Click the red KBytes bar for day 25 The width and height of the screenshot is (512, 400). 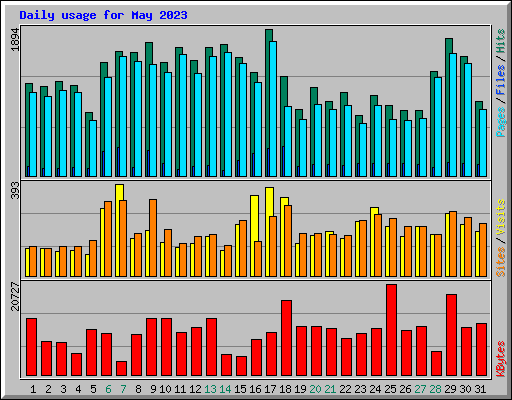click(391, 330)
